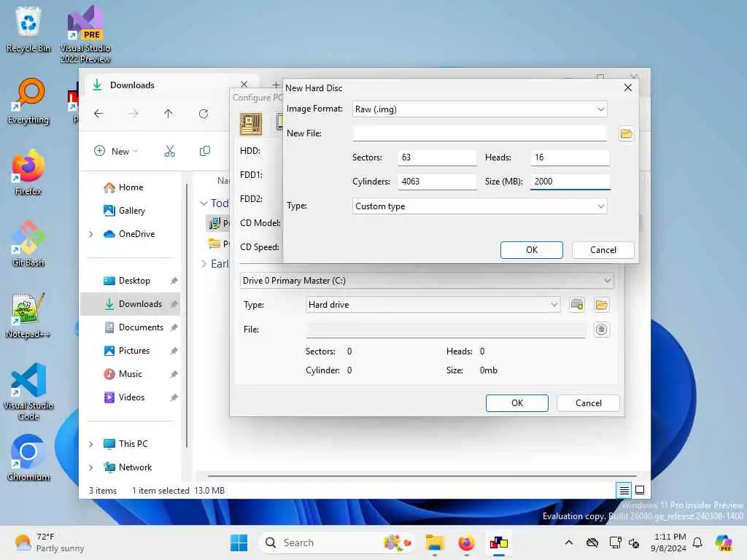Open File Explorer from taskbar
This screenshot has height=560, width=747.
pyautogui.click(x=435, y=542)
